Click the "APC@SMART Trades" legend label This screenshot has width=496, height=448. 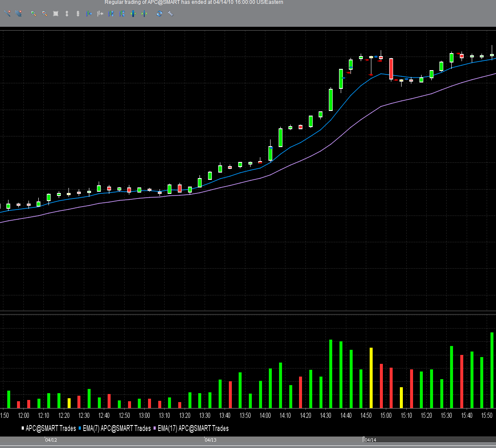point(51,428)
